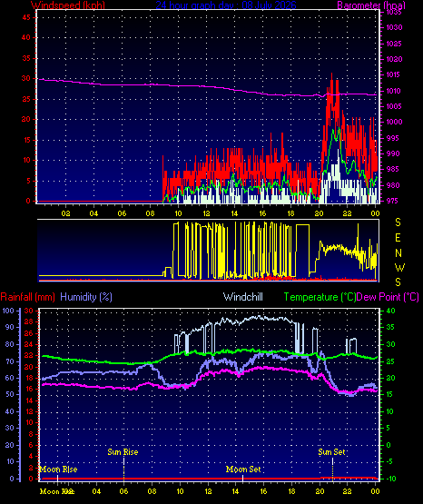Image resolution: width=423 pixels, height=504 pixels.
Task: Click the 1010 barometer scale value
Action: (x=394, y=91)
